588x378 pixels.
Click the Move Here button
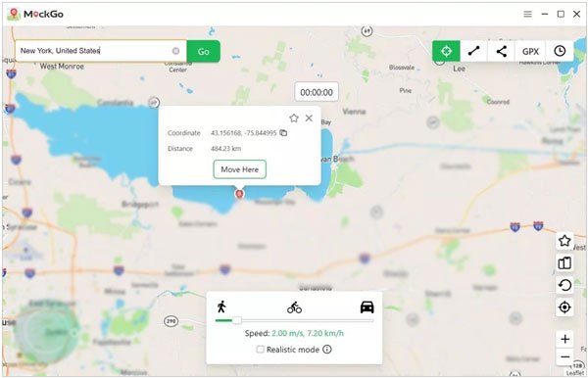[240, 169]
